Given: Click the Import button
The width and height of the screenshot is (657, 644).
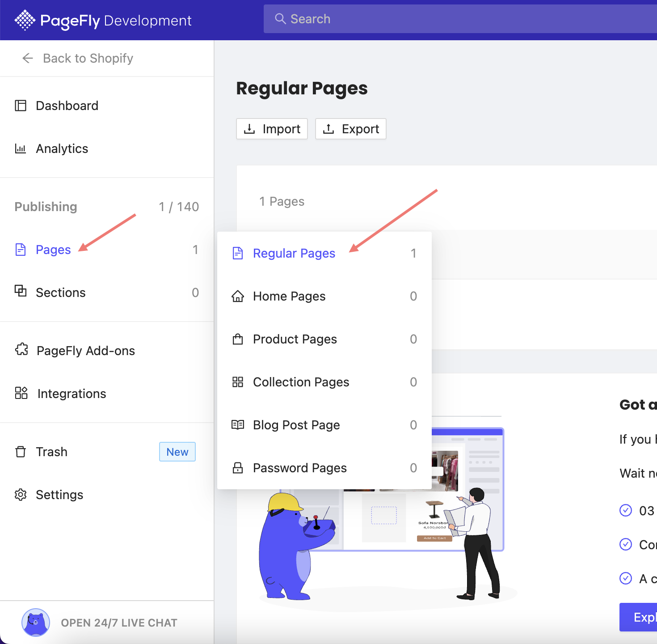Looking at the screenshot, I should click(x=272, y=129).
